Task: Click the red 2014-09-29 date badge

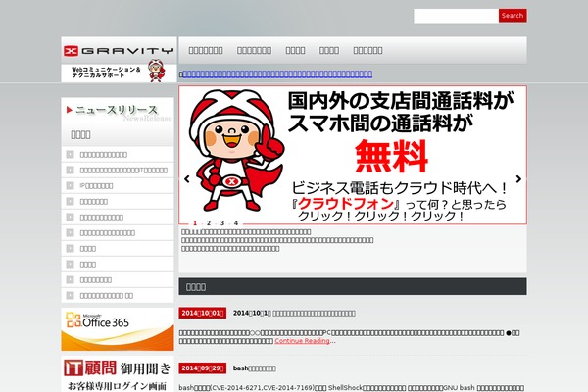Action: 203,368
